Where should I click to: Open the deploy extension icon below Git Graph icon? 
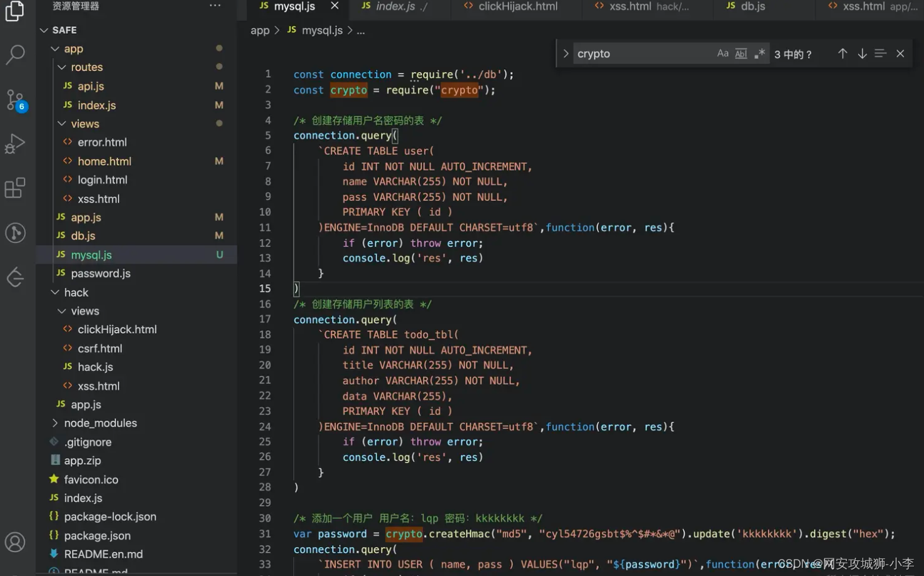click(15, 277)
